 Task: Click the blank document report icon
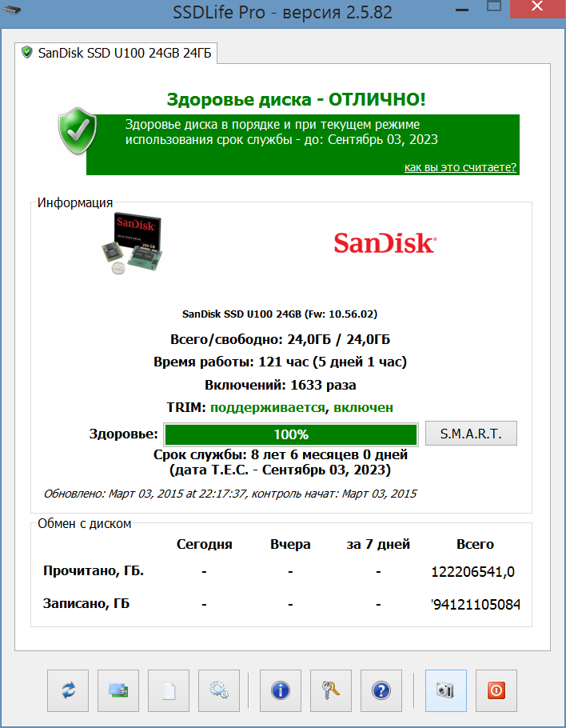pyautogui.click(x=169, y=690)
